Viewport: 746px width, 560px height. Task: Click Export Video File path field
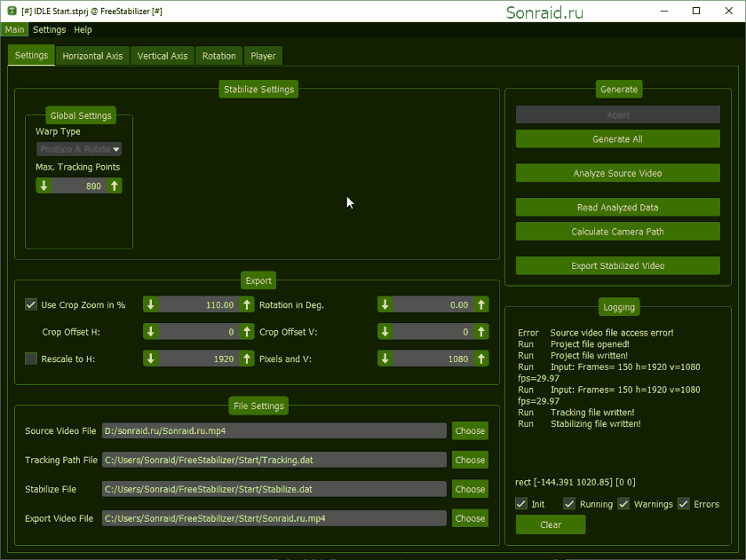pyautogui.click(x=274, y=518)
